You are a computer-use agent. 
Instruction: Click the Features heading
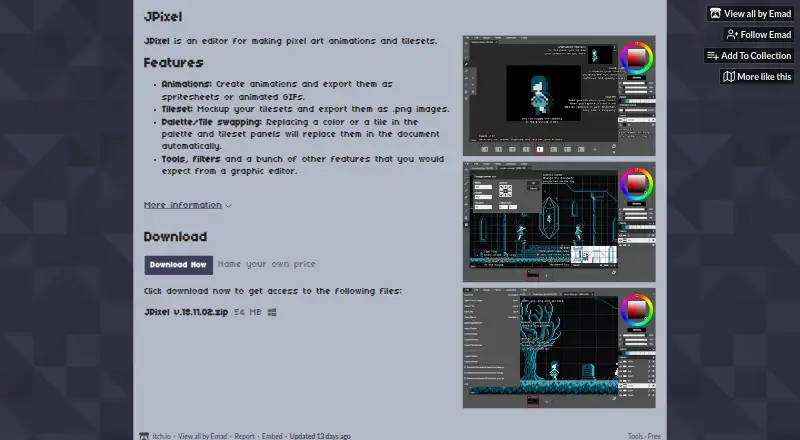pos(173,63)
